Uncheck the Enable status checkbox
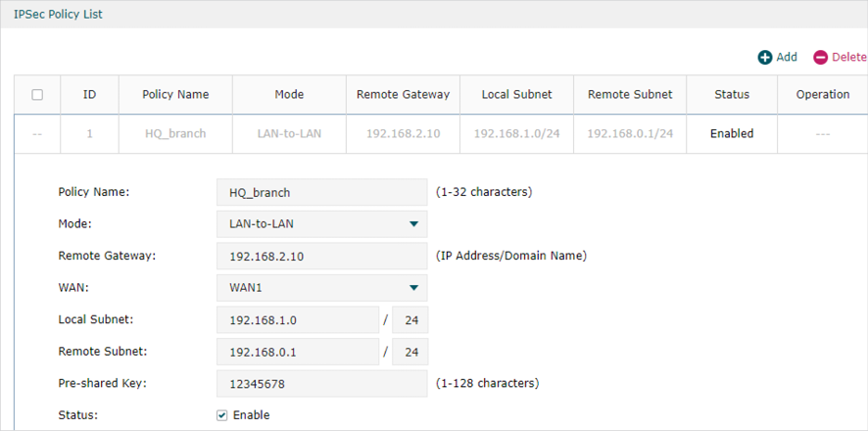 tap(222, 415)
